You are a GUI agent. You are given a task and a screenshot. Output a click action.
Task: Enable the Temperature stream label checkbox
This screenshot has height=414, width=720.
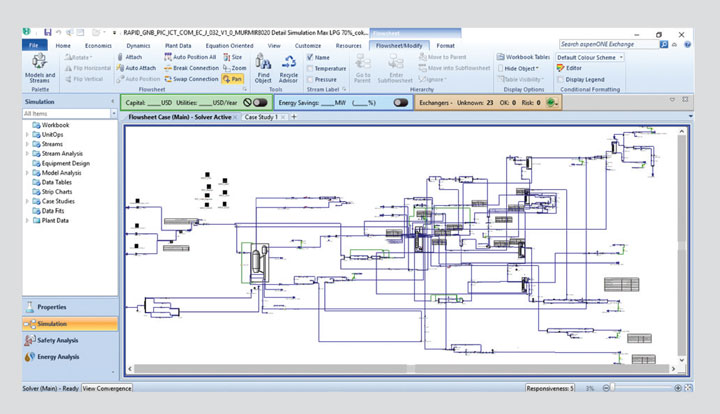[311, 68]
